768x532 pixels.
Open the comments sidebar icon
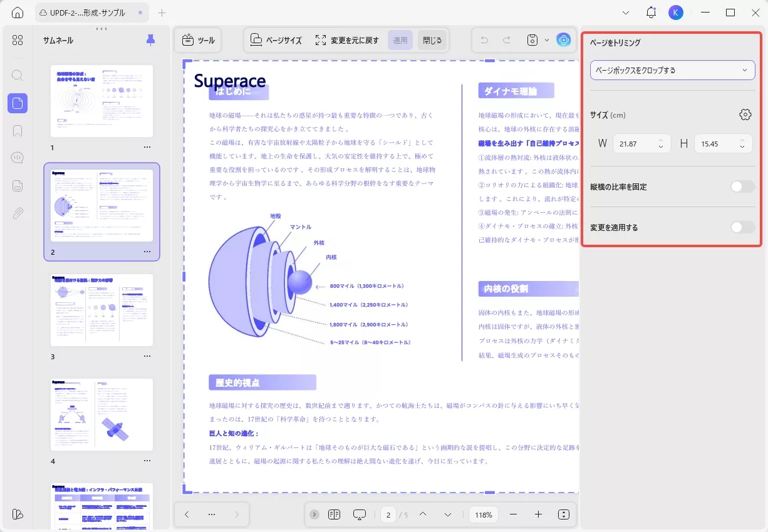pos(18,158)
